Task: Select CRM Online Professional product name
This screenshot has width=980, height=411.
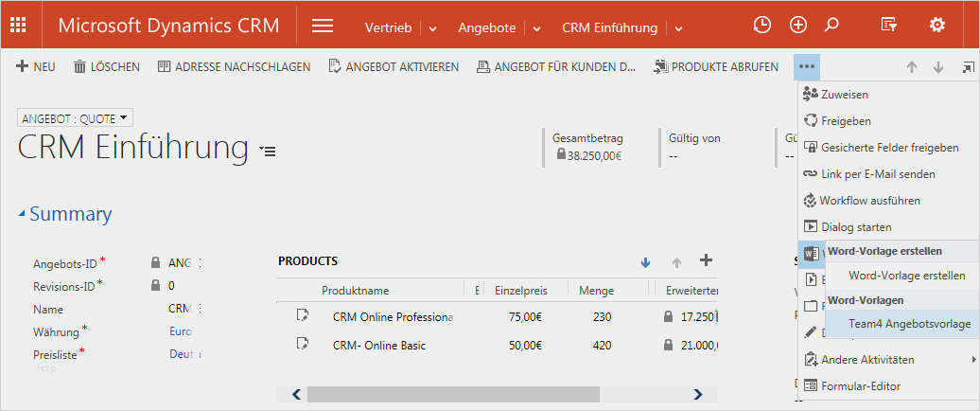Action: point(393,317)
